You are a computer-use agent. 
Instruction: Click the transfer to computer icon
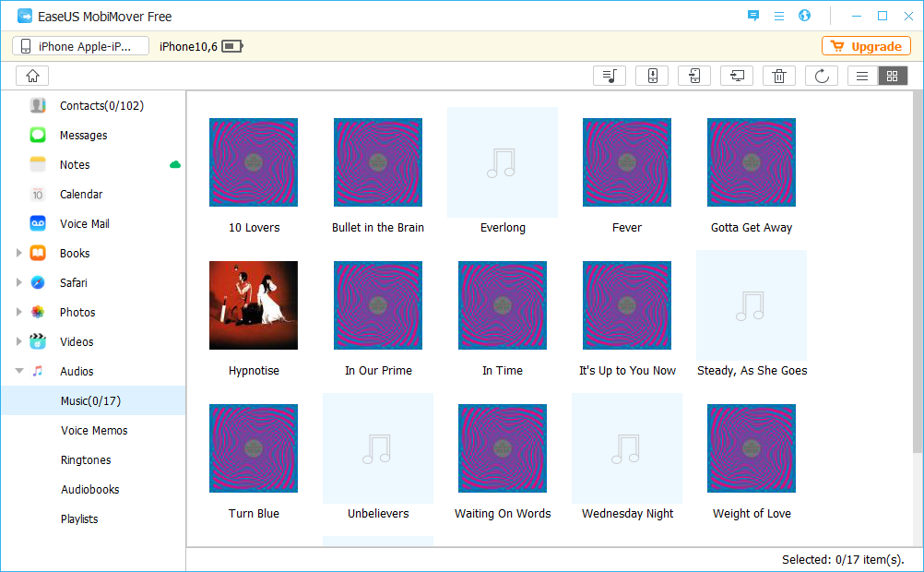[737, 76]
